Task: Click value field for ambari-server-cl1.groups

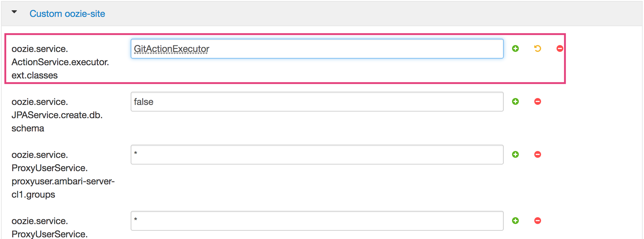Action: [x=317, y=155]
